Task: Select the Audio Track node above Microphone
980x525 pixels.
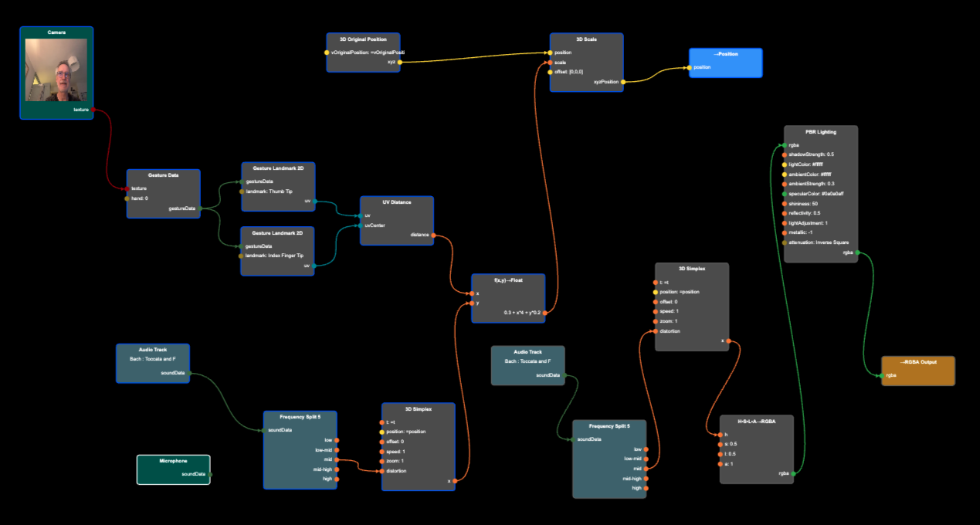Action: click(153, 364)
